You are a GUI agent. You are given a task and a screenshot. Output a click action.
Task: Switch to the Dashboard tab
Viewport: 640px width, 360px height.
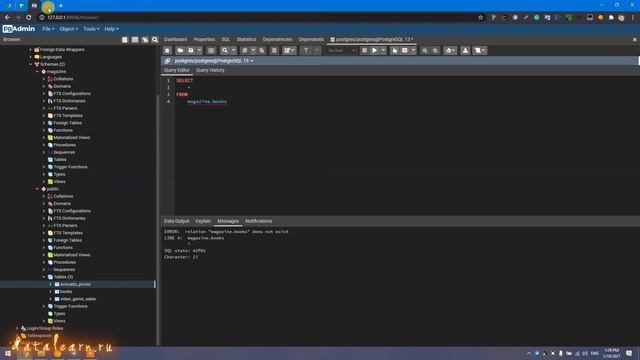click(x=176, y=40)
